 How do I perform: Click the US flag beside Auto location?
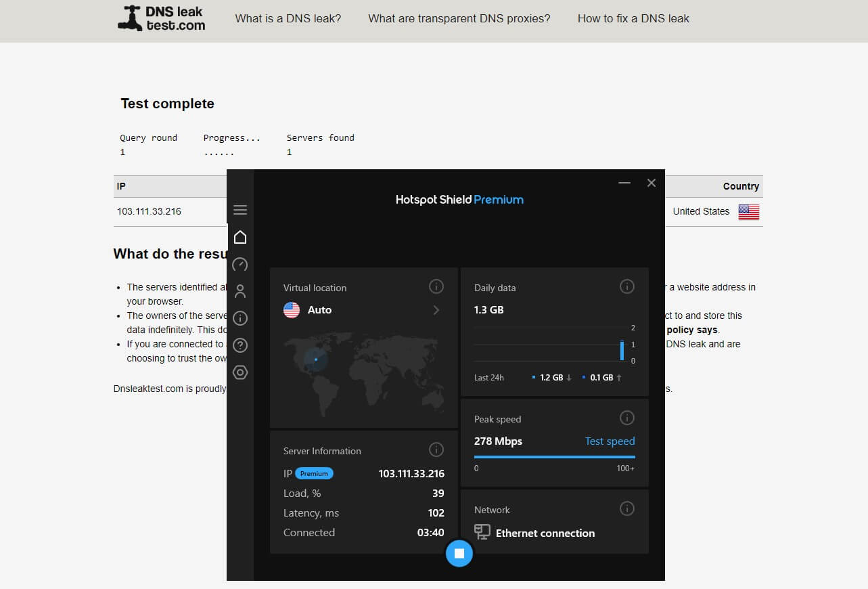tap(292, 310)
